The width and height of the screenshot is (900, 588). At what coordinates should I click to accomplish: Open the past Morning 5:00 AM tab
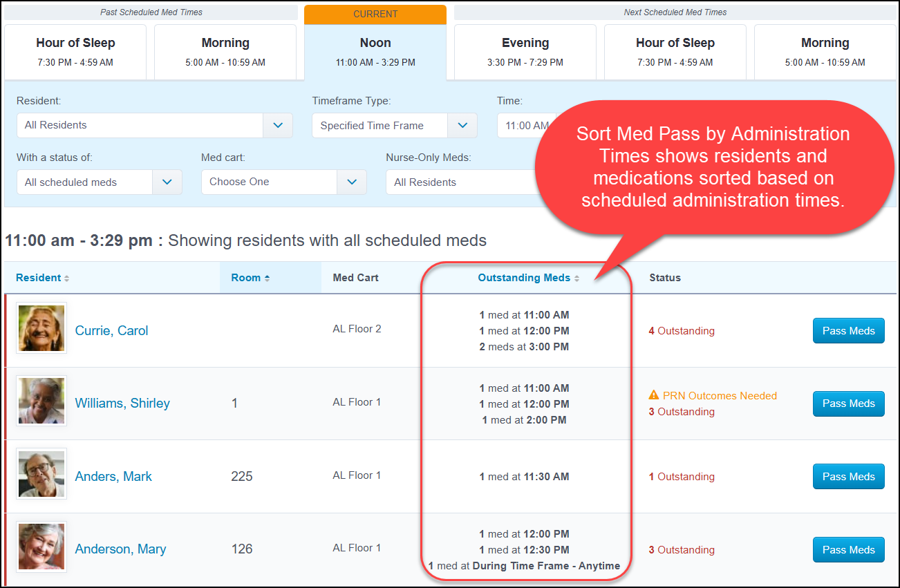(225, 52)
